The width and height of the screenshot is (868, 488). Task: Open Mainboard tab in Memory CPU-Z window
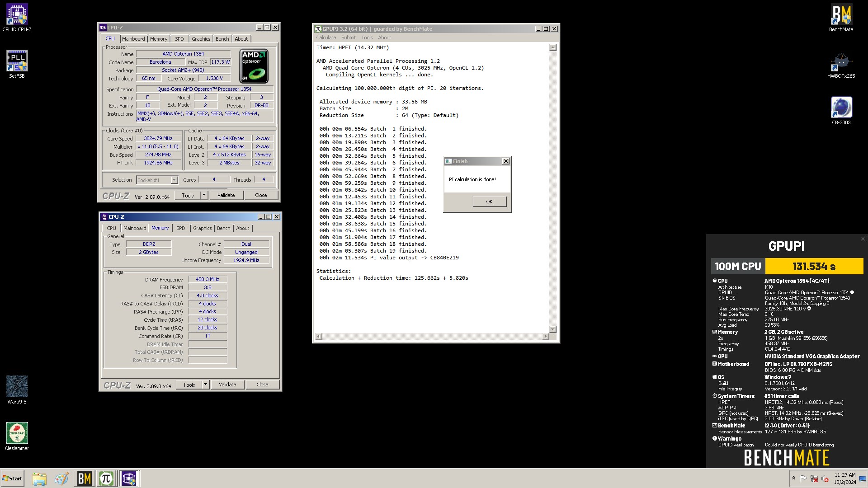pos(135,228)
